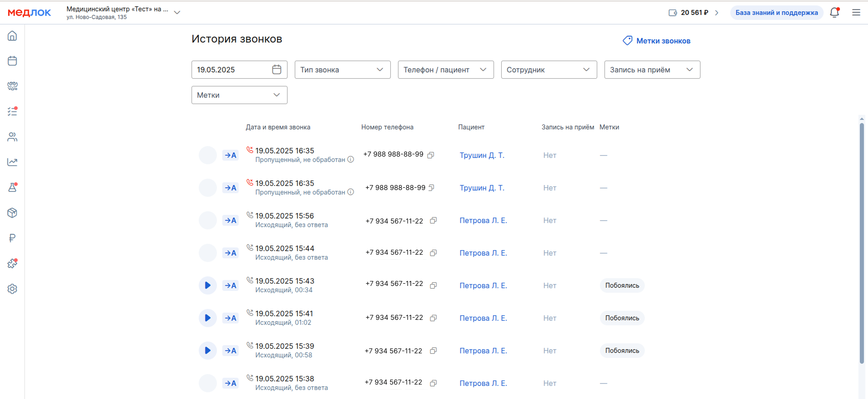Click Пациент column header
This screenshot has height=399, width=868.
click(471, 127)
